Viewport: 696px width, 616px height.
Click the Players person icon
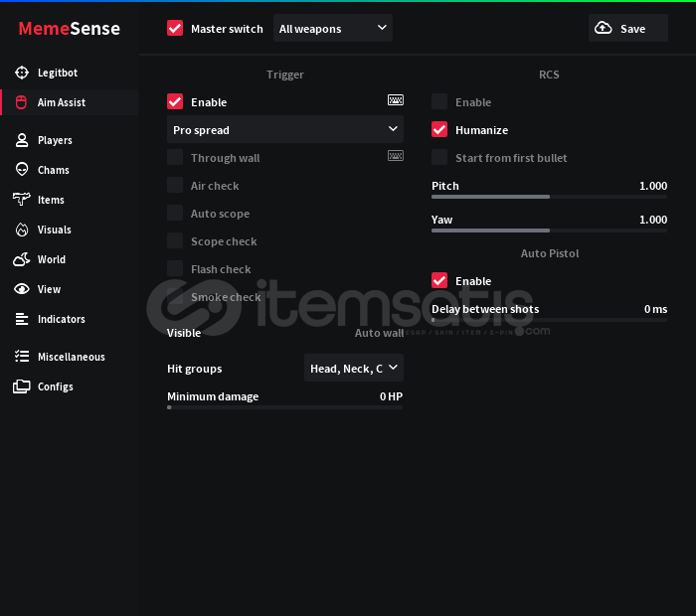[x=21, y=140]
